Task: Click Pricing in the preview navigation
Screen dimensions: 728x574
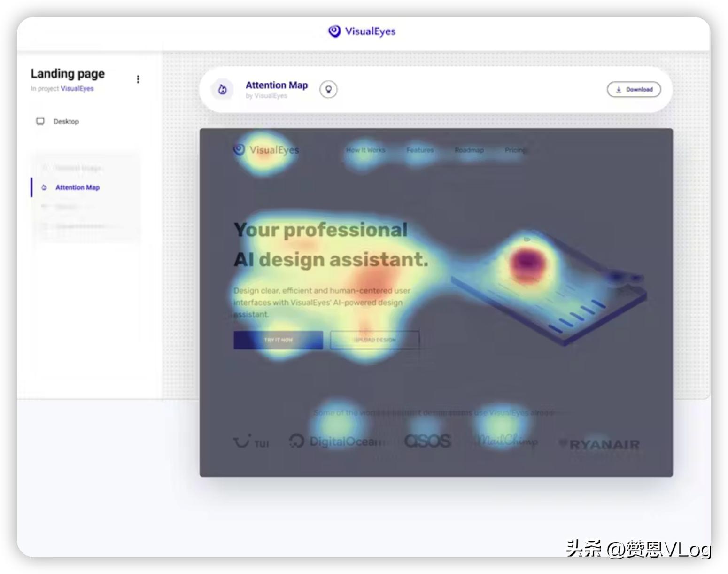Action: [x=515, y=150]
